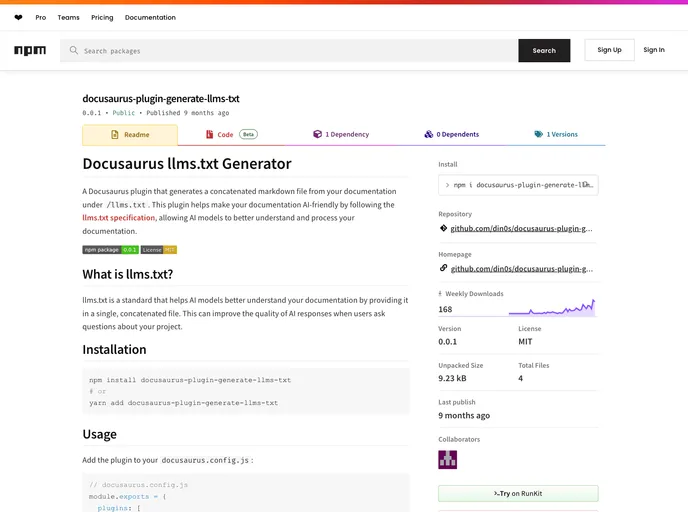Click Last publish value 9 months ago
Screen dimensions: 688x512
tap(464, 415)
